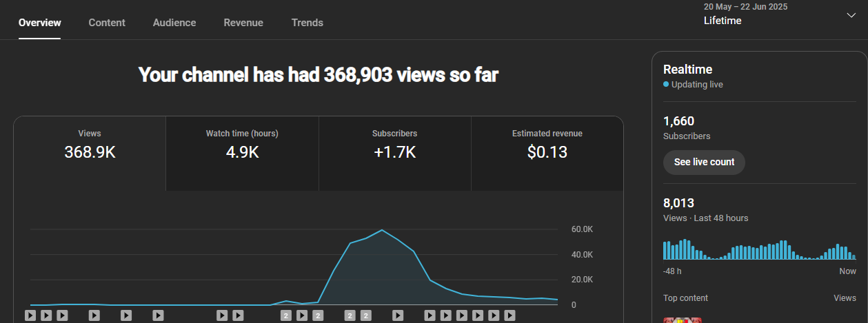Click the 'Updating live' status text
The image size is (868, 323).
(x=697, y=85)
